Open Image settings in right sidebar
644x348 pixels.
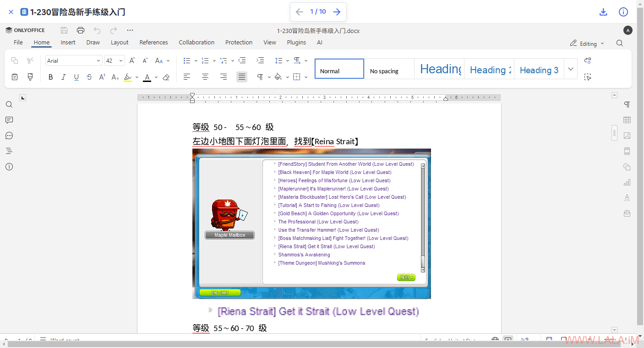pyautogui.click(x=627, y=136)
